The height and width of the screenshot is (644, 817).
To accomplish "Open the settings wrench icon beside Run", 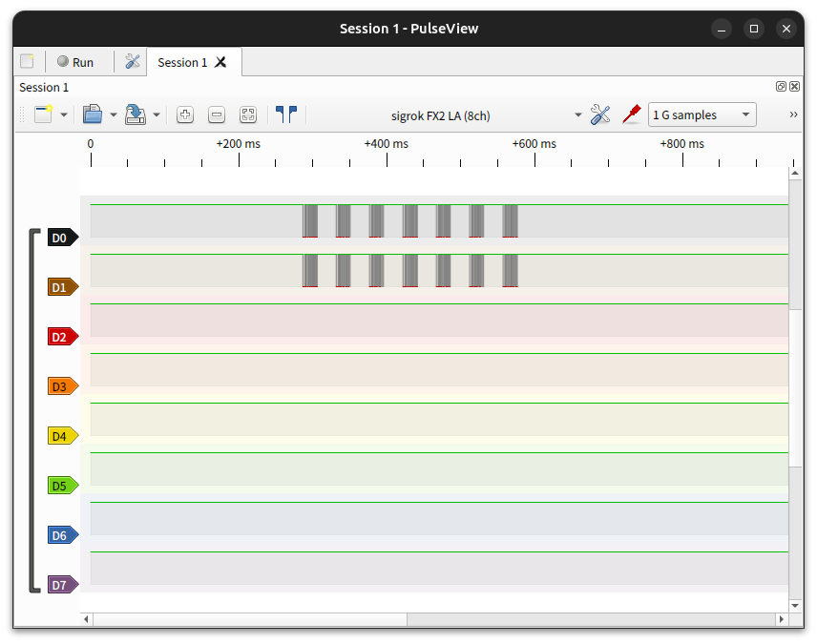I will point(133,62).
